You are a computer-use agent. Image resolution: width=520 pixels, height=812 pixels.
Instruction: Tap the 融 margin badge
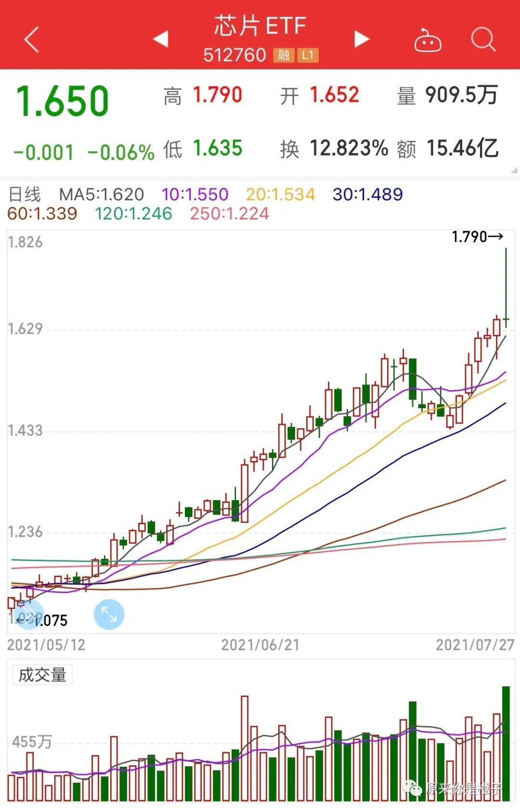[284, 55]
